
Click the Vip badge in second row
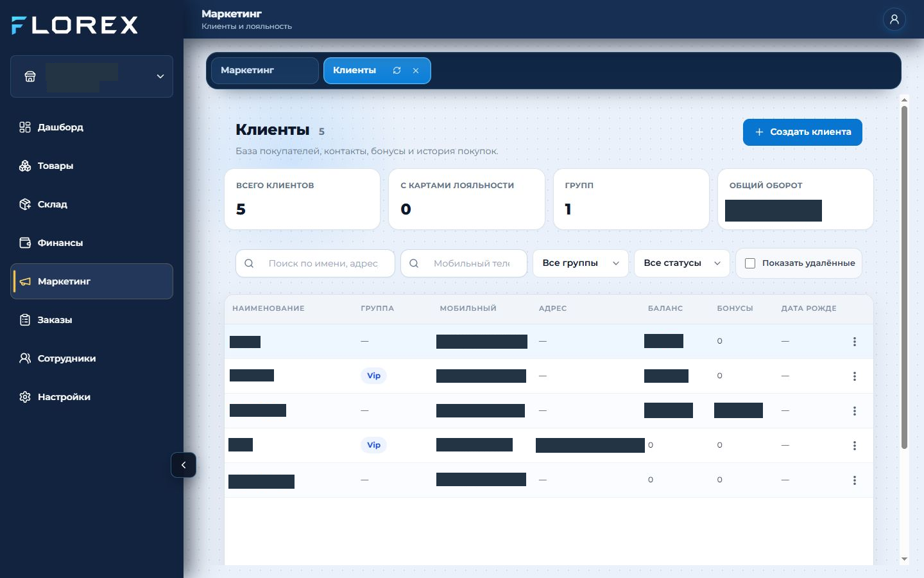click(373, 376)
